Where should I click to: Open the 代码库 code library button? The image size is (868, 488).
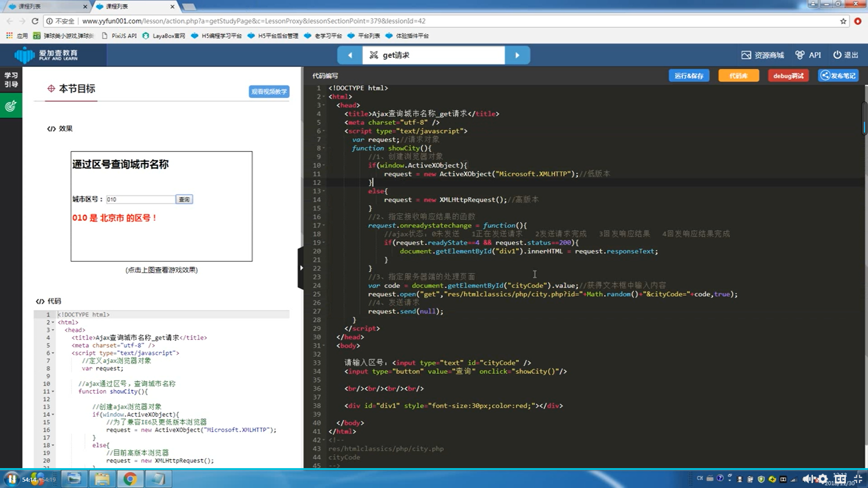pos(739,76)
